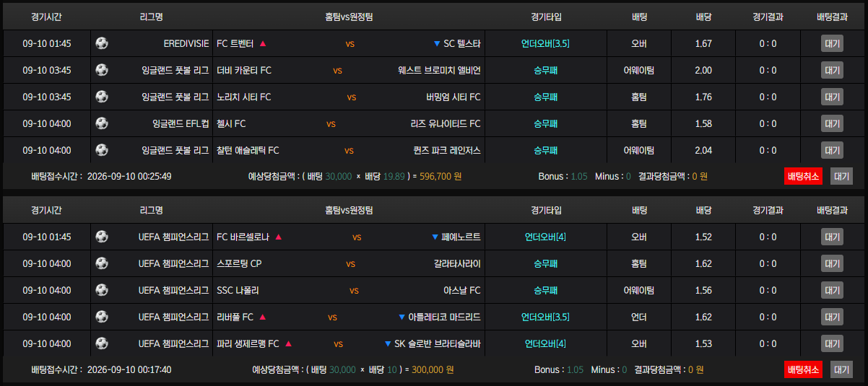Viewport: 868px width, 386px height.
Task: Click 대기 button in 스포르팅 CP row
Action: point(832,263)
